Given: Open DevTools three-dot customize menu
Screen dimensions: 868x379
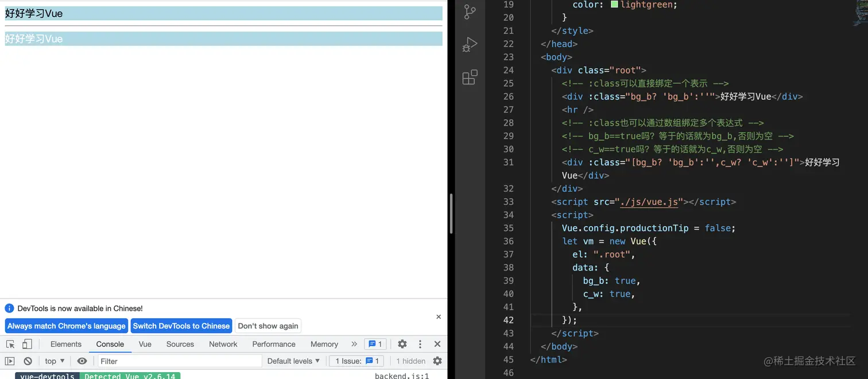Looking at the screenshot, I should pos(420,344).
